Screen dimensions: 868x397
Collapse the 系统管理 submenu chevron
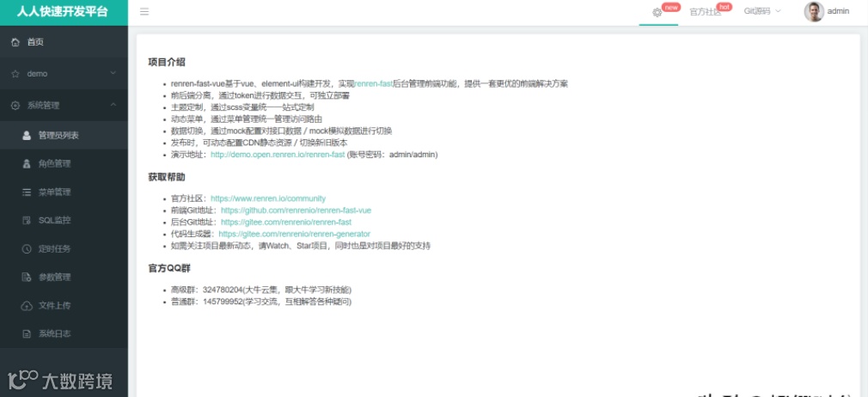tap(113, 105)
